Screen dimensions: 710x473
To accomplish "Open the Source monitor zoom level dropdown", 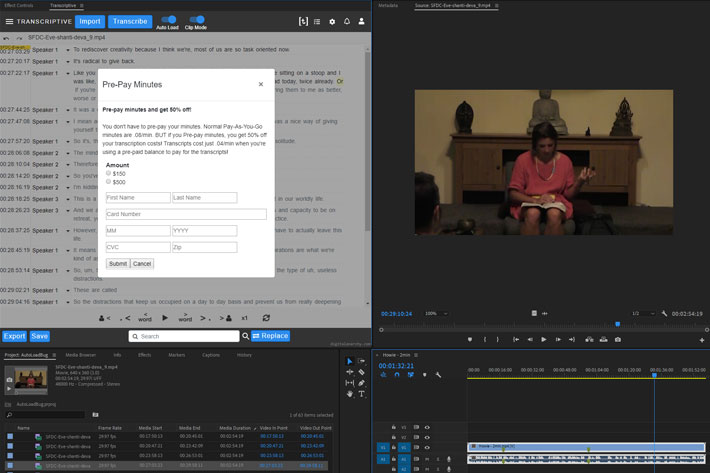I will coord(436,313).
